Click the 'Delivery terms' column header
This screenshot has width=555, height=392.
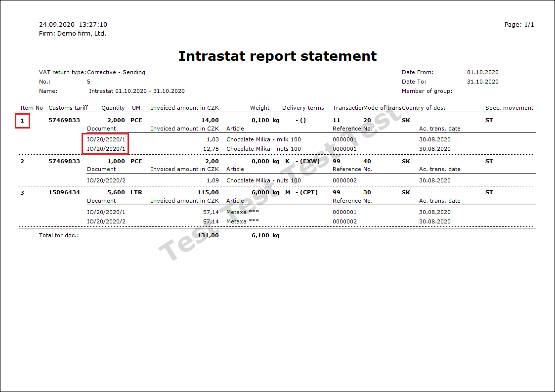[x=302, y=108]
